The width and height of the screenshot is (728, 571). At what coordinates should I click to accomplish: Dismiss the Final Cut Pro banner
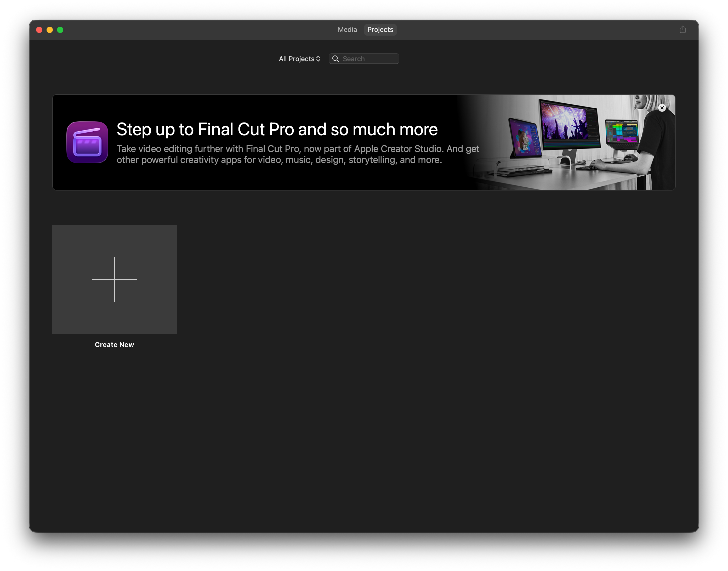tap(662, 108)
